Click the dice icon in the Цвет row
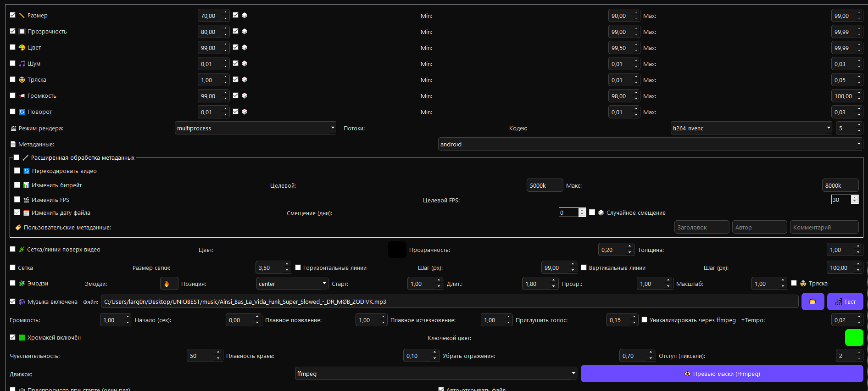This screenshot has width=868, height=391. click(245, 47)
